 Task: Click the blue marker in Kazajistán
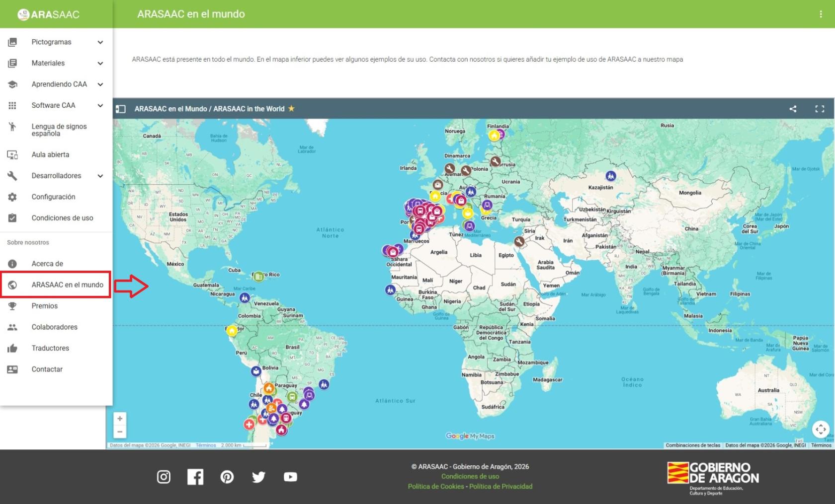610,176
